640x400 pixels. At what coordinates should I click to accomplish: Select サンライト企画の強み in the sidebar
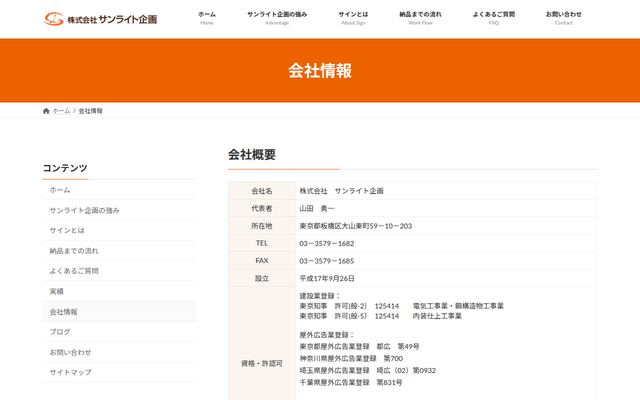pos(119,210)
